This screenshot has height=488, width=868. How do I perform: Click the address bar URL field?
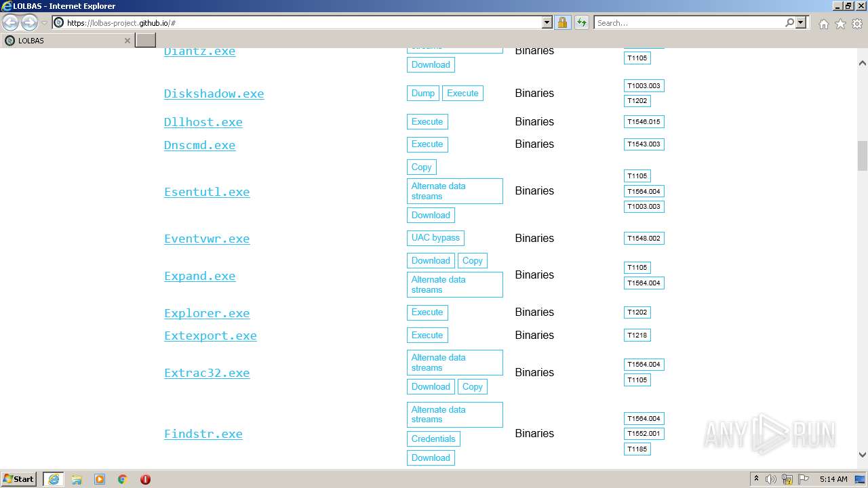(297, 22)
